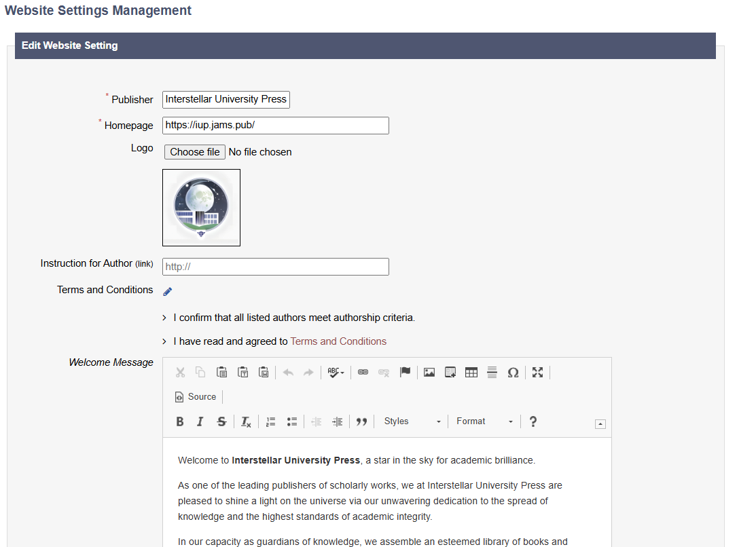Screen dimensions: 756x547
Task: Collapse the editor toolbar
Action: [600, 424]
